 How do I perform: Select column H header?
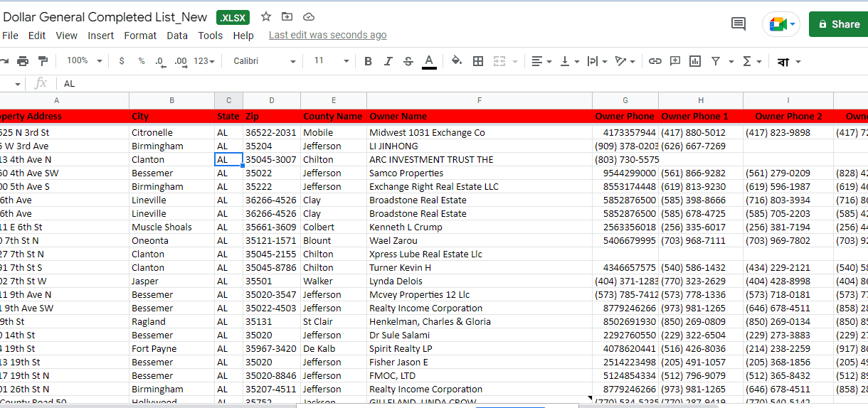point(701,100)
